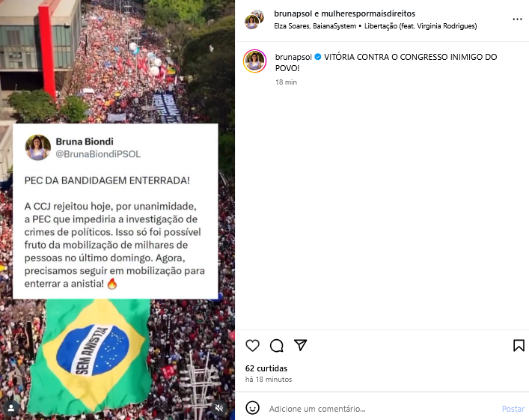Open the brunapsol profile link in the header

pos(293,13)
